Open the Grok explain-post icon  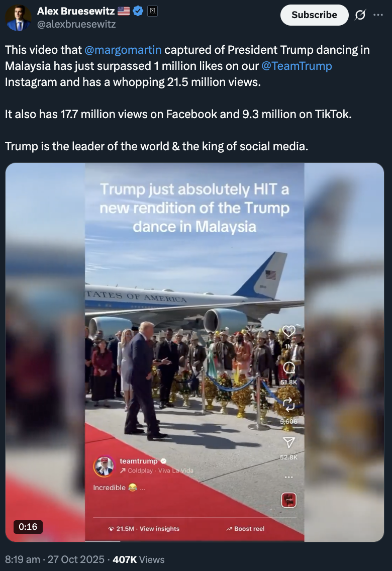360,15
